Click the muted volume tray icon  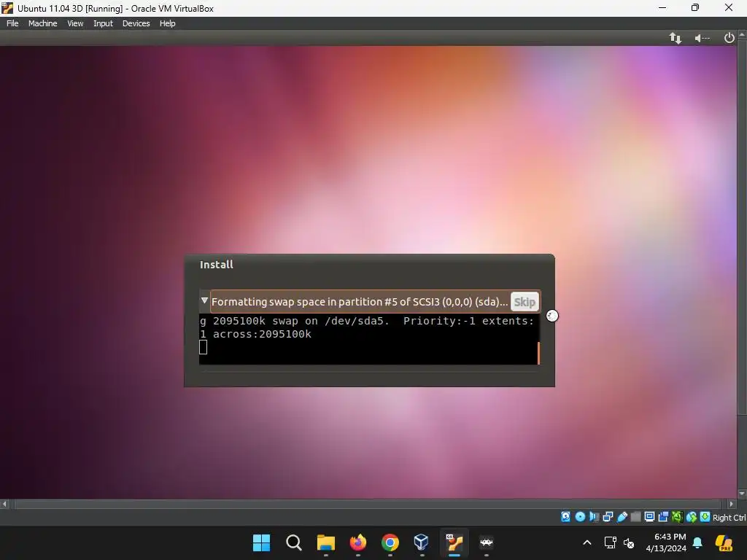629,542
